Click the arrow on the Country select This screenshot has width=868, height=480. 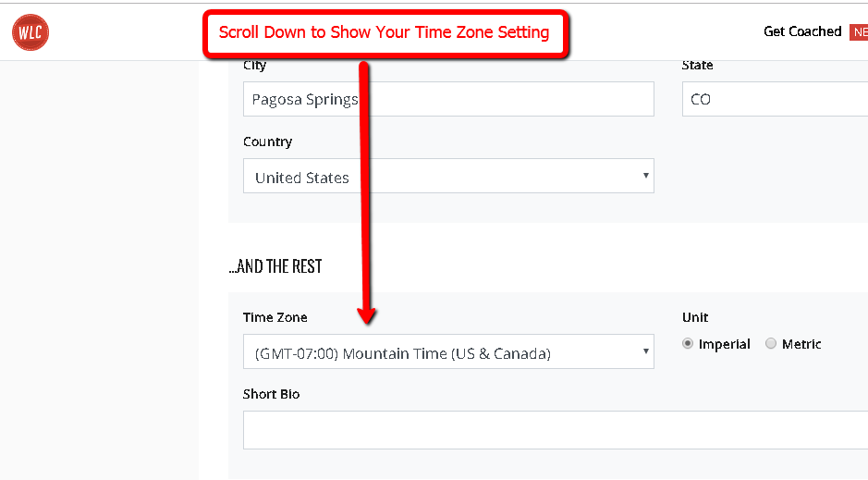[x=645, y=176]
